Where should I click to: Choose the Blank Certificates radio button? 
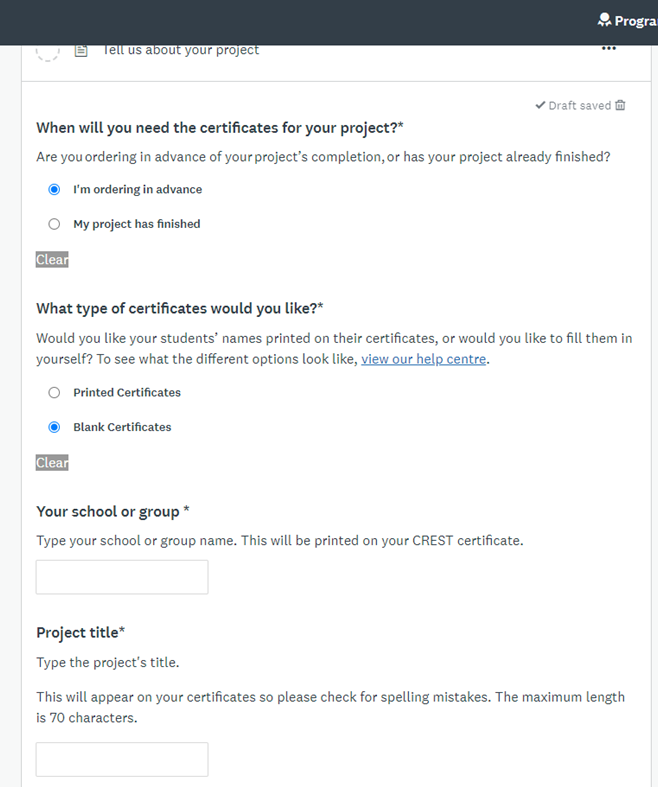54,427
